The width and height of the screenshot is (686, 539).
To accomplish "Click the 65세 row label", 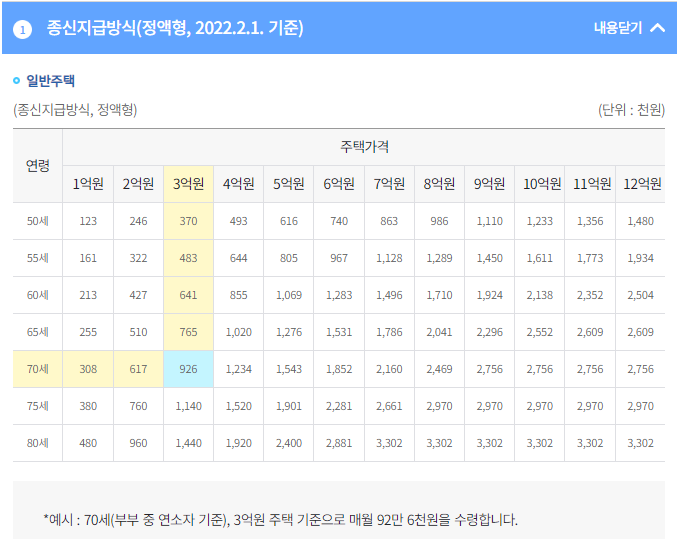I will pyautogui.click(x=38, y=332).
